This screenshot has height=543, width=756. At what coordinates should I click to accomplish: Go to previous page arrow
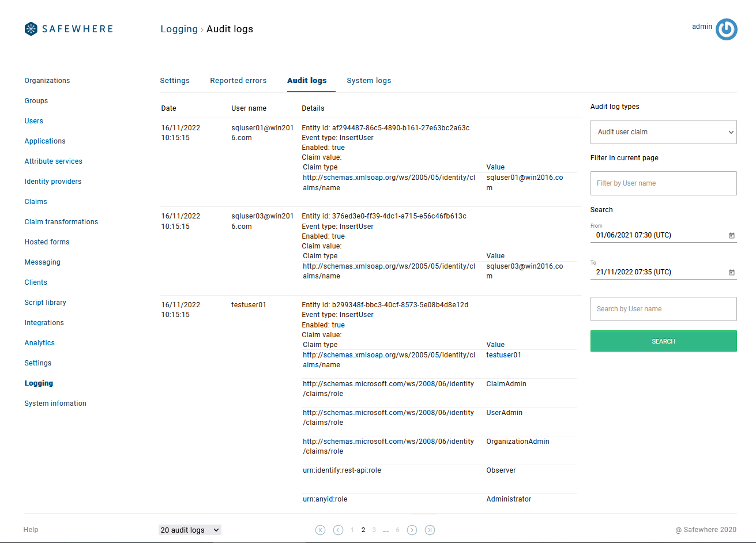pyautogui.click(x=338, y=530)
